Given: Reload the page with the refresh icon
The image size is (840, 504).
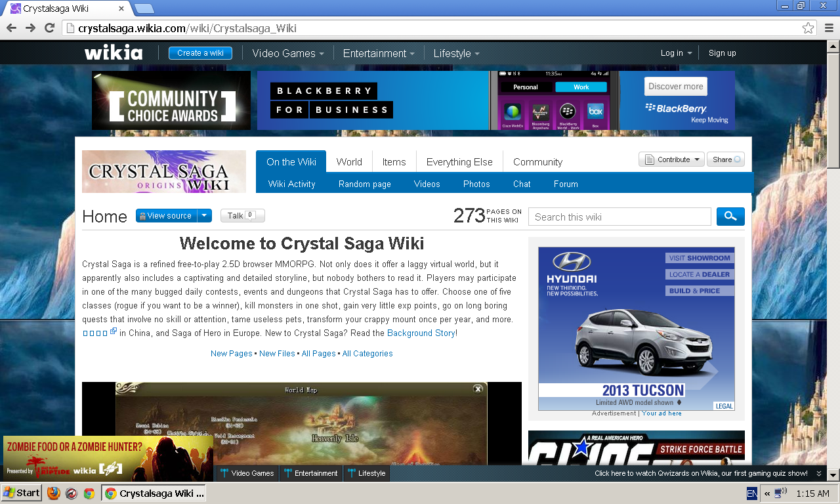Looking at the screenshot, I should [x=49, y=28].
